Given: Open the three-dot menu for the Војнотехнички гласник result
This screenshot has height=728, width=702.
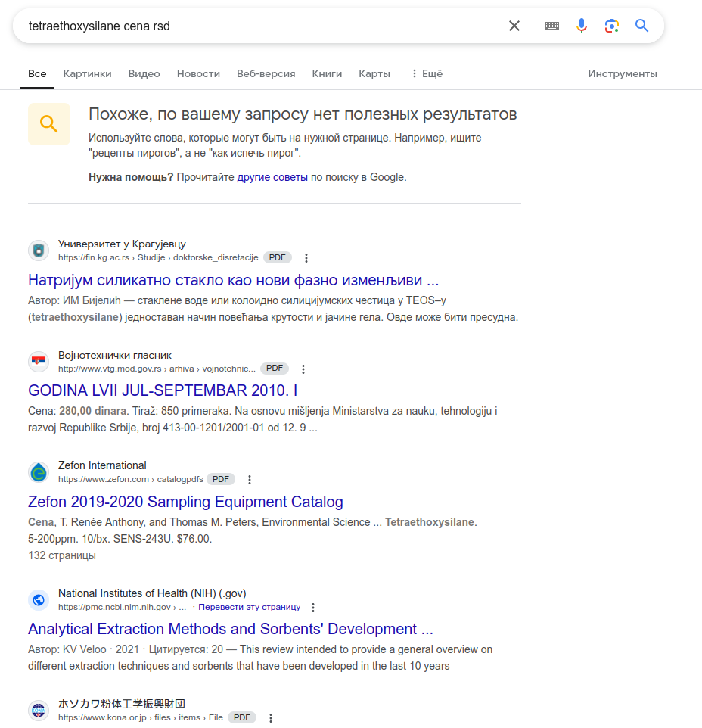Looking at the screenshot, I should click(303, 369).
